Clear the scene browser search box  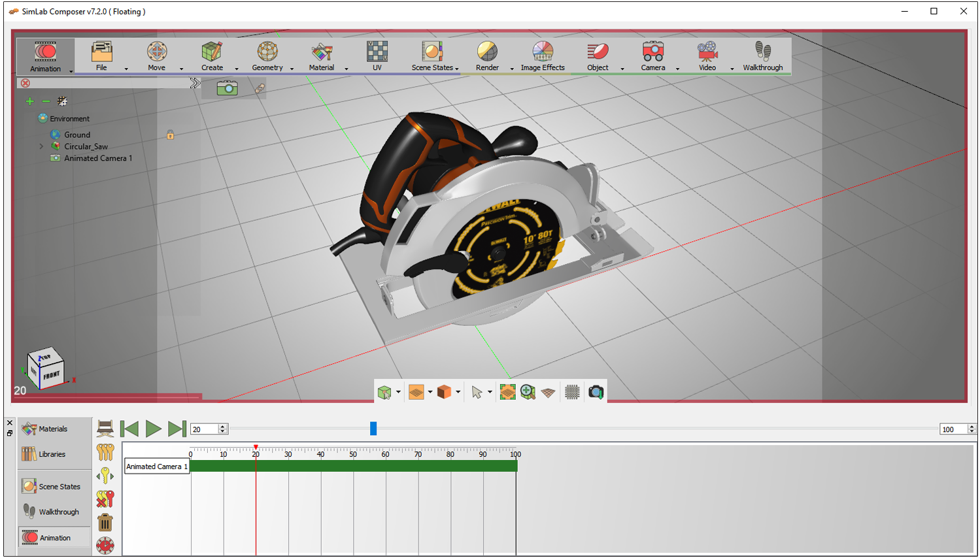25,83
